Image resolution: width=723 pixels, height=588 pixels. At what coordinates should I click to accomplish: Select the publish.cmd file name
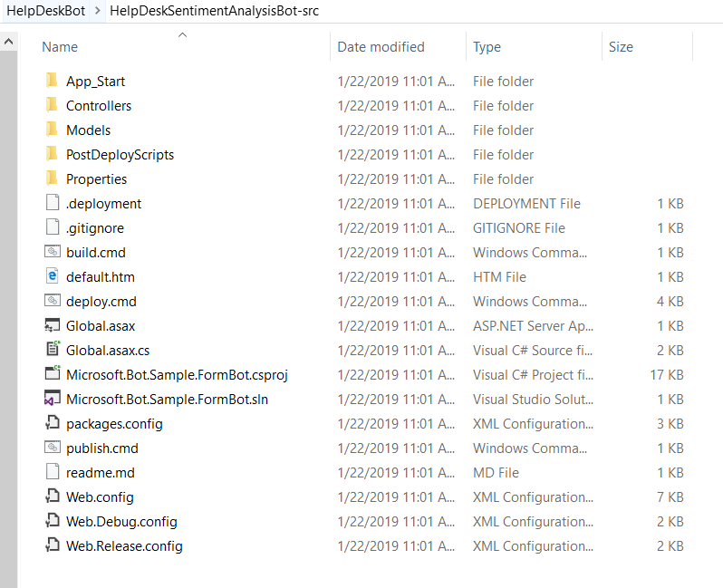point(101,448)
